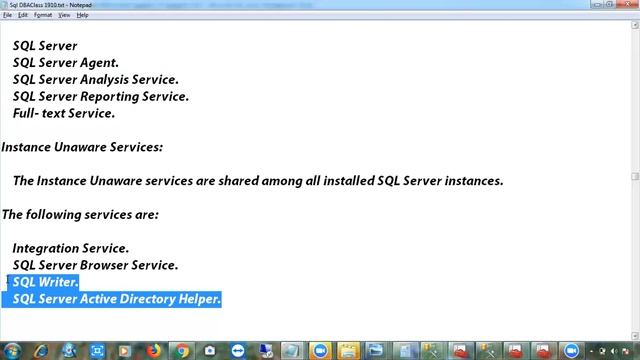Image resolution: width=640 pixels, height=360 pixels.
Task: Open the camera app taskbar icon
Action: 210,351
